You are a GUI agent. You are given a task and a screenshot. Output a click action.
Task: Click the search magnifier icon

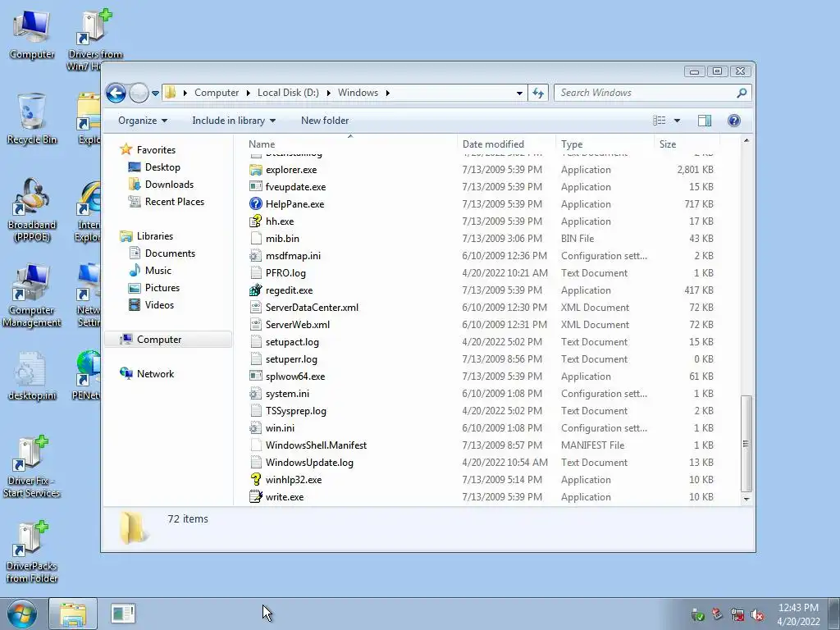pyautogui.click(x=742, y=94)
